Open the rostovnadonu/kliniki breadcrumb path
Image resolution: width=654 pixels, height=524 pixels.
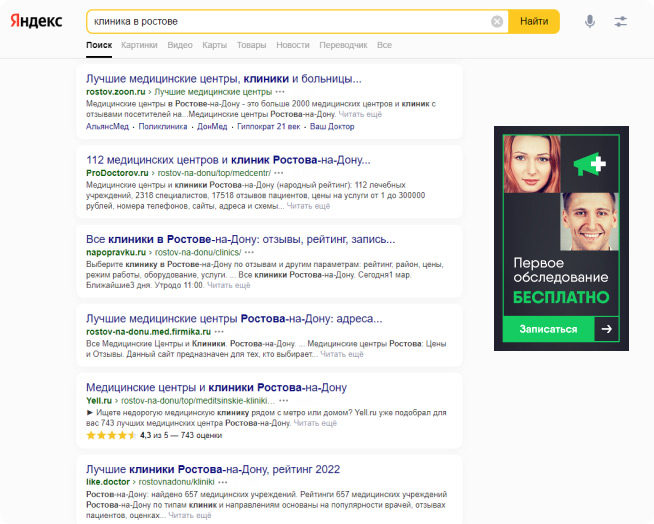click(176, 482)
